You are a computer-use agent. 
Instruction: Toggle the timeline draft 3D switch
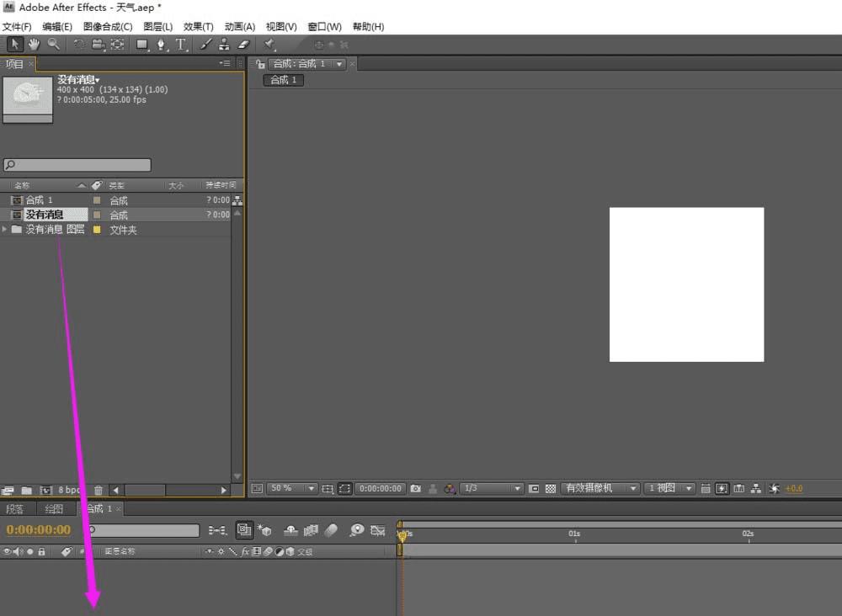tap(264, 530)
